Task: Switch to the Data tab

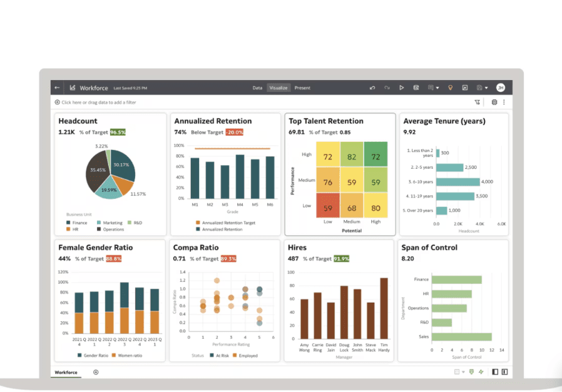Action: (257, 88)
